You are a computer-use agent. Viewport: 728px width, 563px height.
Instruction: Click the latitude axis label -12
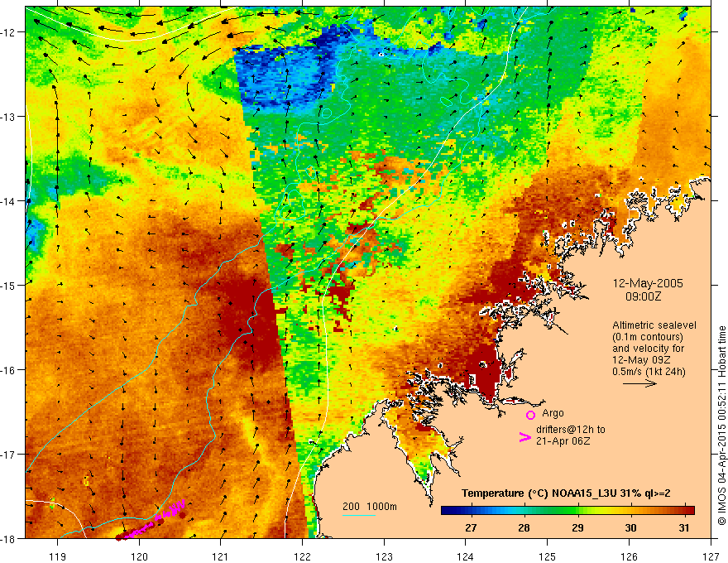click(8, 32)
